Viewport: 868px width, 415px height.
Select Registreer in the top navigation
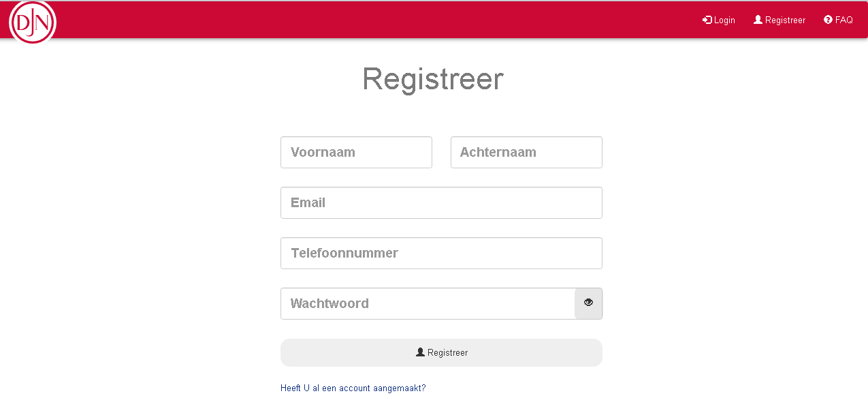779,20
